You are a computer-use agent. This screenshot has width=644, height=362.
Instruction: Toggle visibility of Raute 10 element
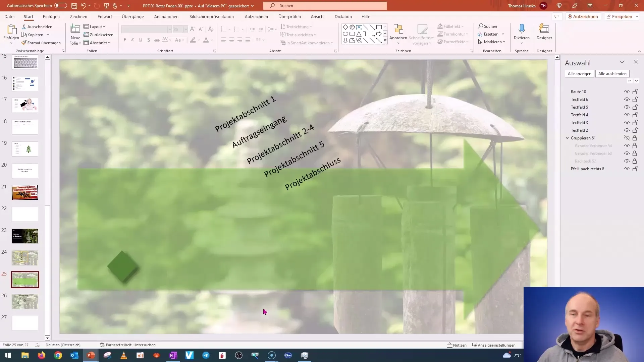click(x=626, y=92)
